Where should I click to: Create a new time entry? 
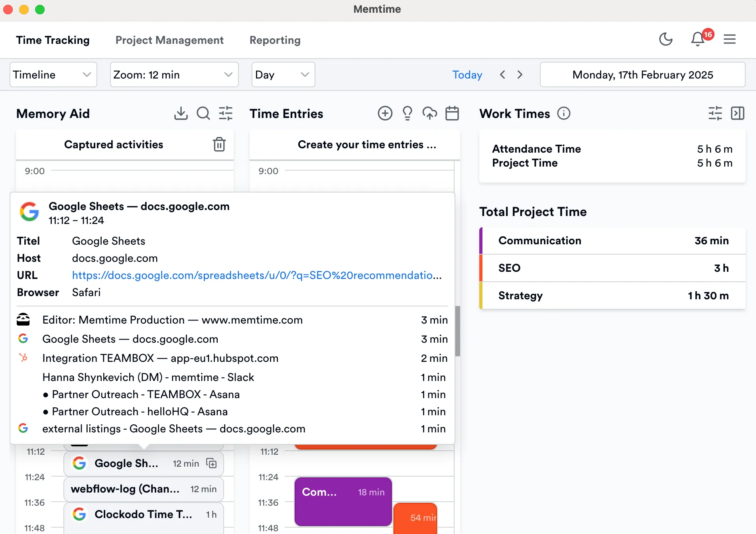384,113
